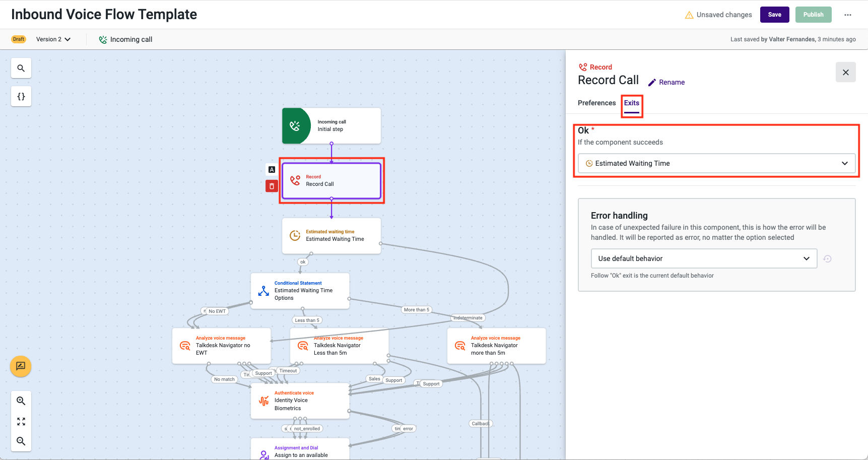The height and width of the screenshot is (460, 868).
Task: Click the Incoming call Initial step text
Action: point(331,125)
